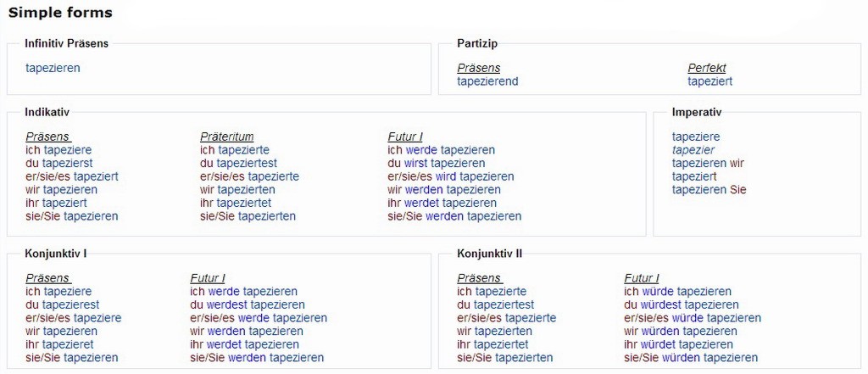
Task: Select 'wird' in the Indikativ Futur I column
Action: [446, 176]
